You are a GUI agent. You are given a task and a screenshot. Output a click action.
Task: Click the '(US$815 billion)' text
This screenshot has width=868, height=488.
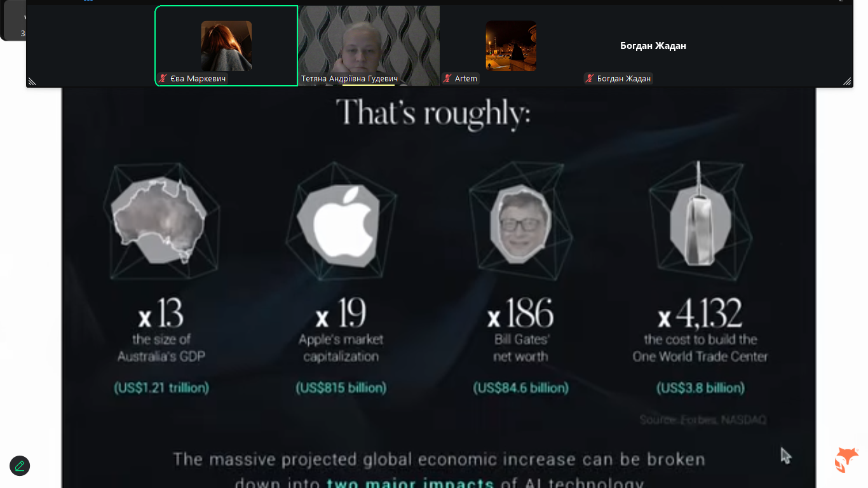coord(341,387)
